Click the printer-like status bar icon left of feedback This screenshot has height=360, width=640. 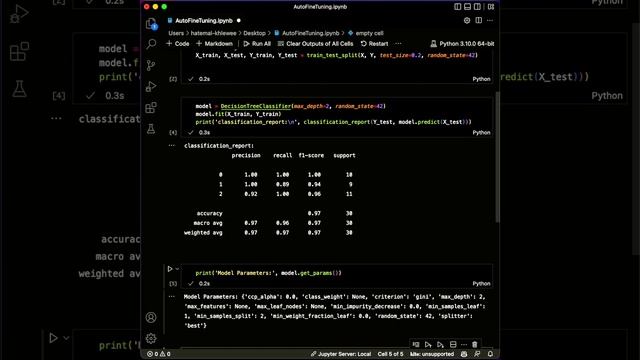pyautogui.click(x=464, y=354)
